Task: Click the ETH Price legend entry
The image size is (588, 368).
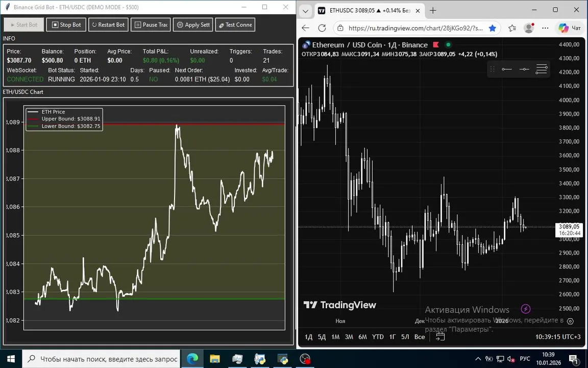Action: [x=46, y=111]
